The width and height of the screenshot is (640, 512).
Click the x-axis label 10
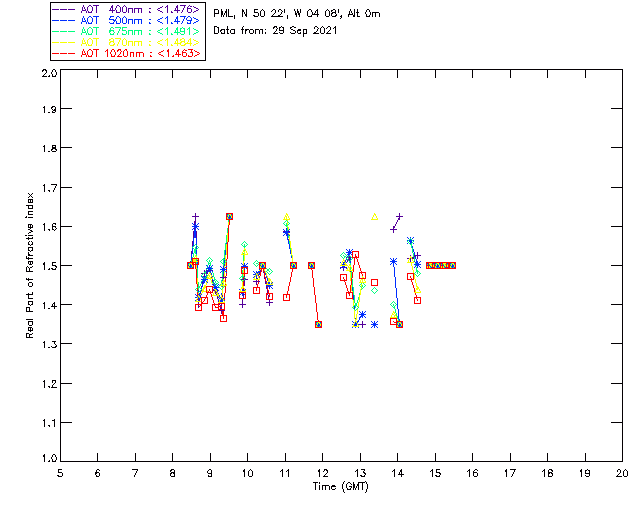pyautogui.click(x=247, y=473)
